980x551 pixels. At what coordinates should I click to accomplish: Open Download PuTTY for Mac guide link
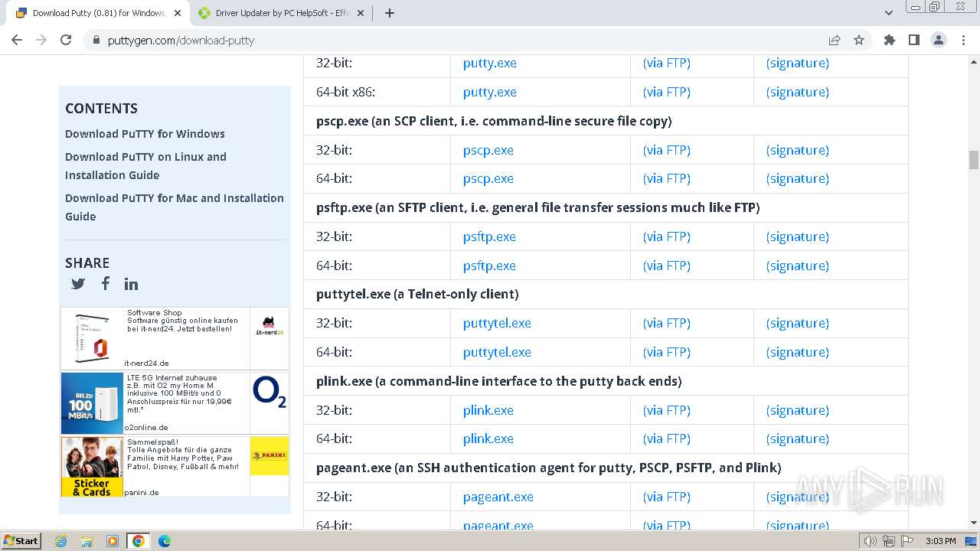[175, 207]
